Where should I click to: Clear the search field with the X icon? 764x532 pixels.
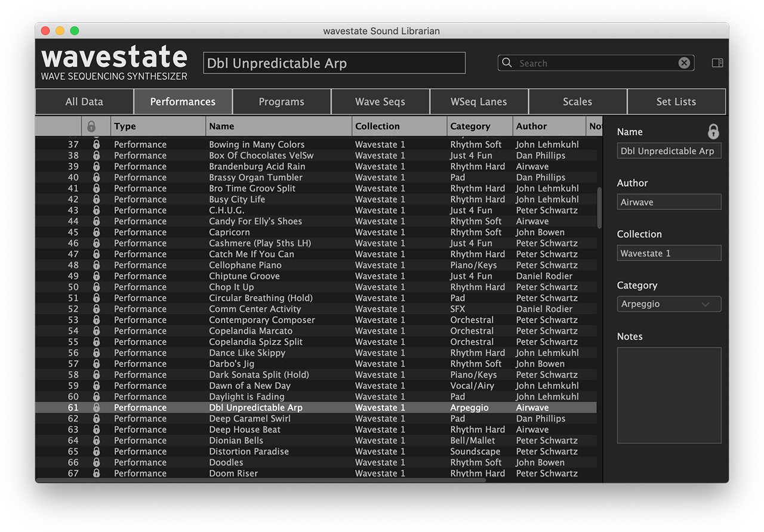point(685,63)
